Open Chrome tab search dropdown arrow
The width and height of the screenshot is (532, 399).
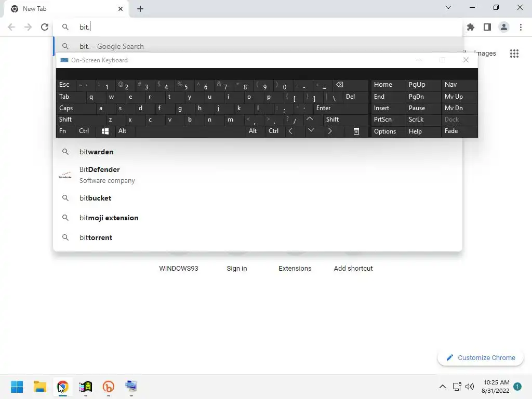[448, 7]
